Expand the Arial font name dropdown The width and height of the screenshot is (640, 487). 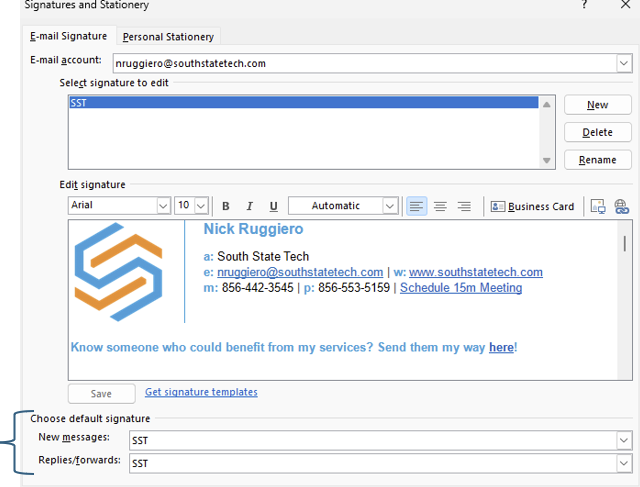(x=163, y=206)
